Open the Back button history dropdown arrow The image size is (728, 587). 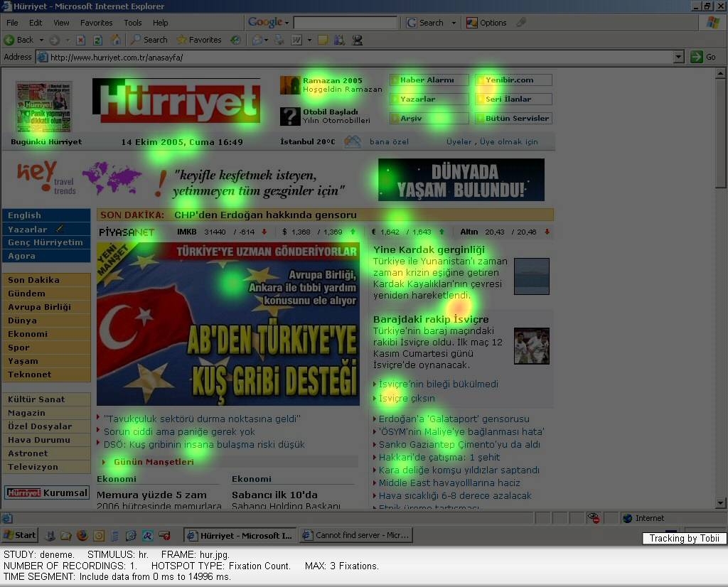[x=41, y=40]
